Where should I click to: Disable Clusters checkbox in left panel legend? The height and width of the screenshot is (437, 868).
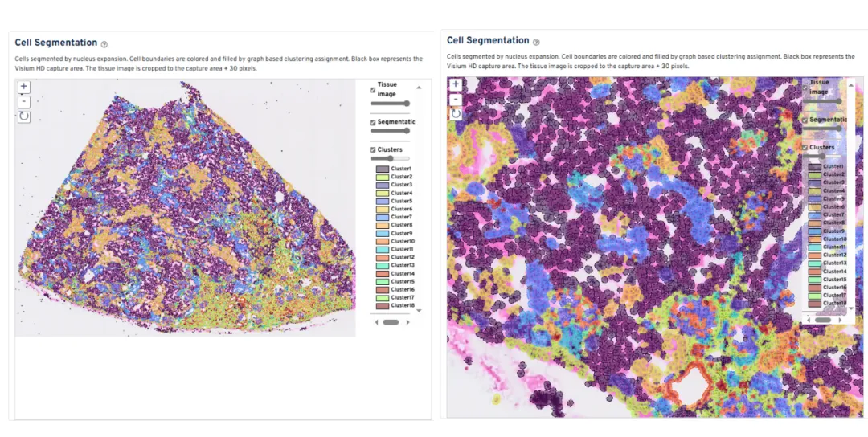(373, 150)
